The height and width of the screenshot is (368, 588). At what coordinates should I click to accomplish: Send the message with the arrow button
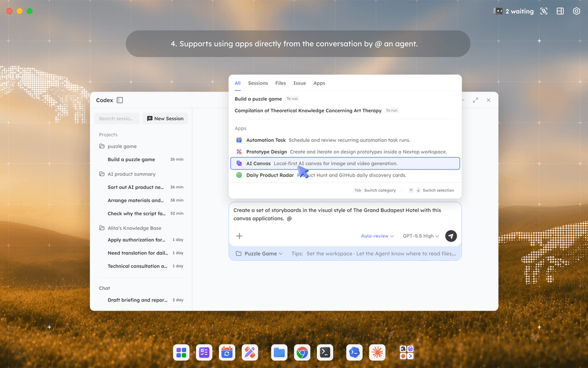[x=451, y=236]
